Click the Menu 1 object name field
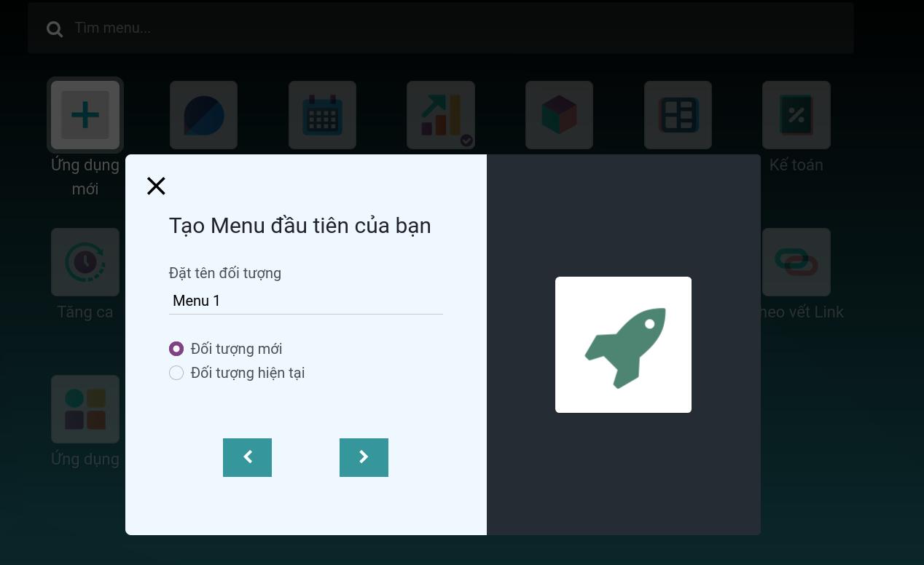 306,301
